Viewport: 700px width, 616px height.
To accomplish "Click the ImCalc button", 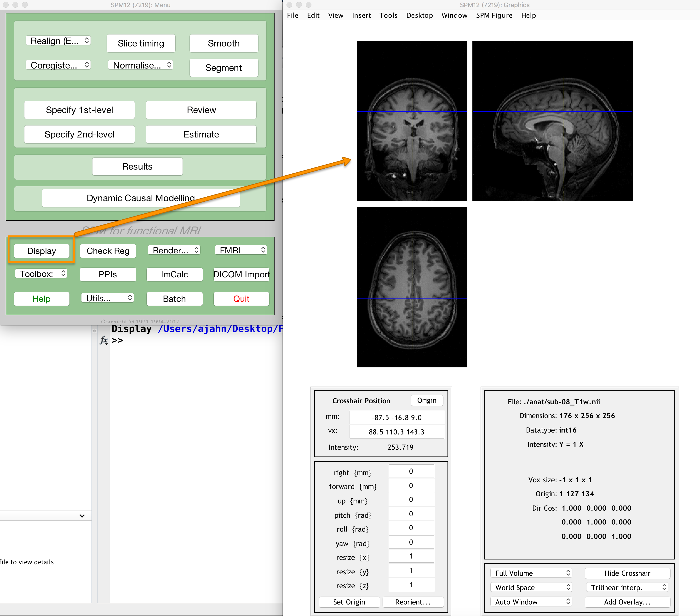I will 174,274.
